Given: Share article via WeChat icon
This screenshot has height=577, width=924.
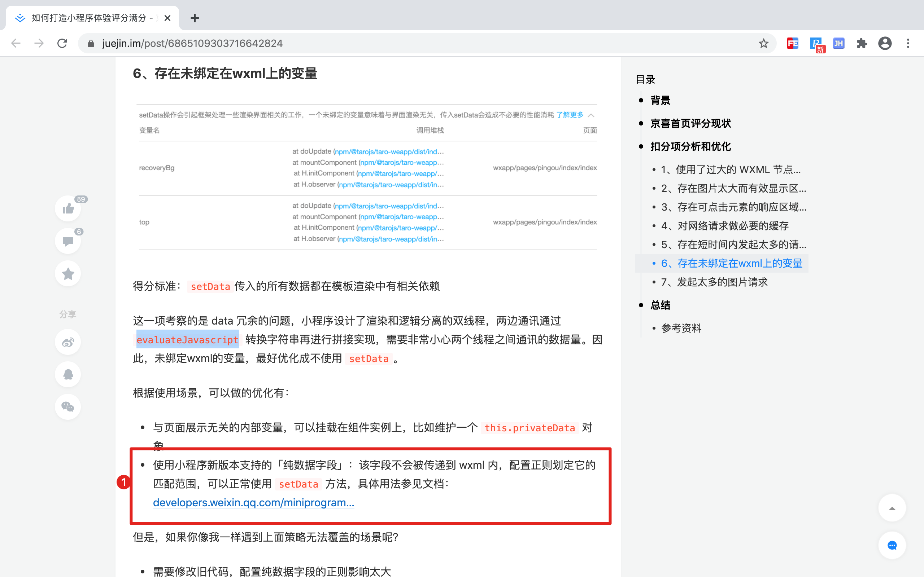Looking at the screenshot, I should coord(68,407).
